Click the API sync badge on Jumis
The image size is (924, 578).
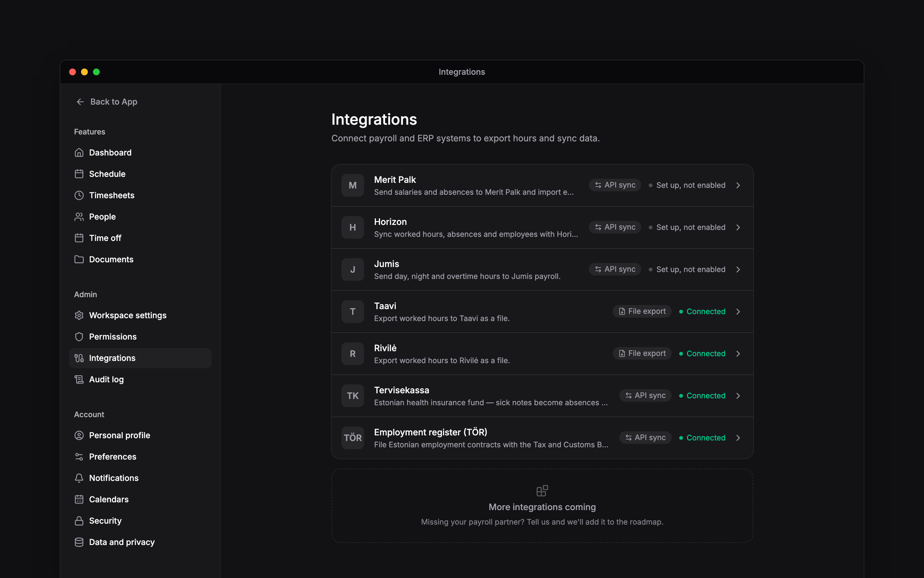(x=615, y=270)
